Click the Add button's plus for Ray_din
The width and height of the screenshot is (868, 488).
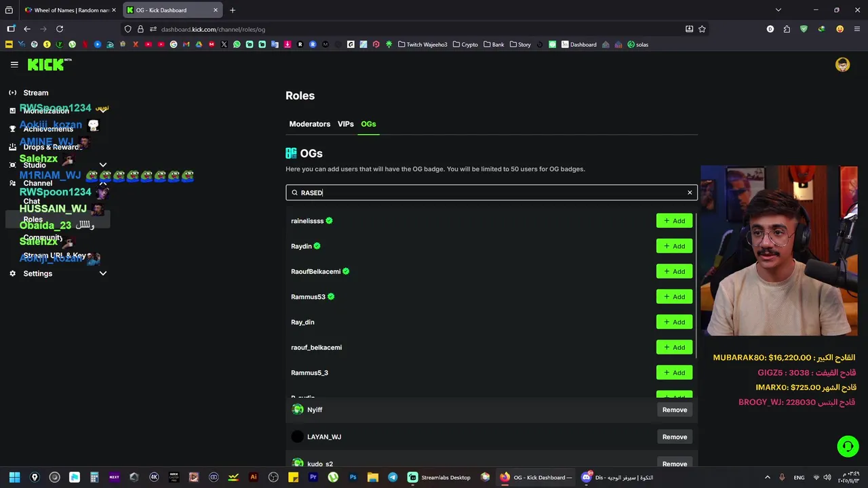pyautogui.click(x=666, y=322)
